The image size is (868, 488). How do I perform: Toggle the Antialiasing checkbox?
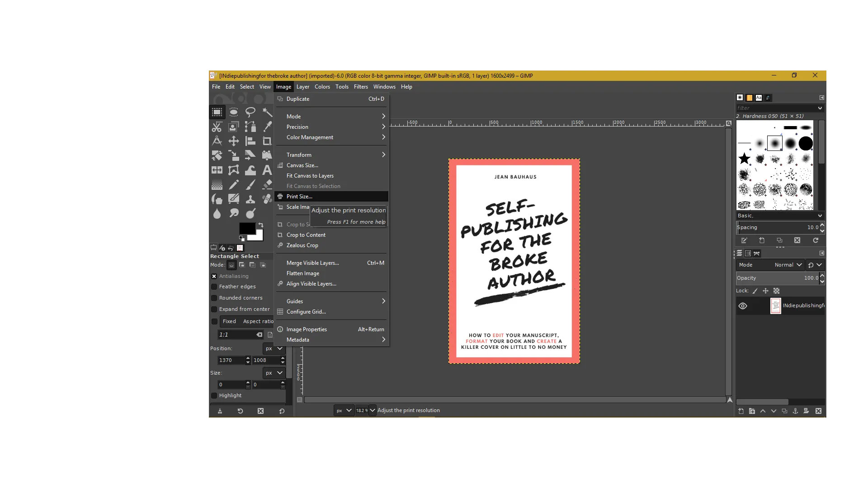click(x=214, y=276)
